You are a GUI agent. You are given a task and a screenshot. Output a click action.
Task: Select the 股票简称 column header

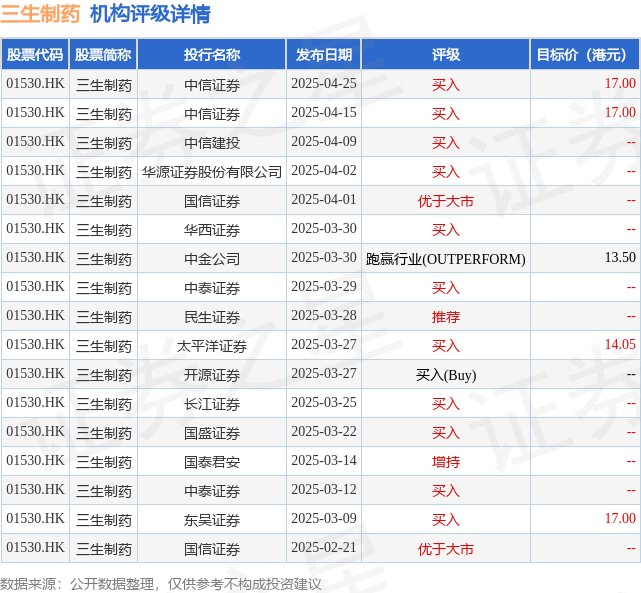103,55
